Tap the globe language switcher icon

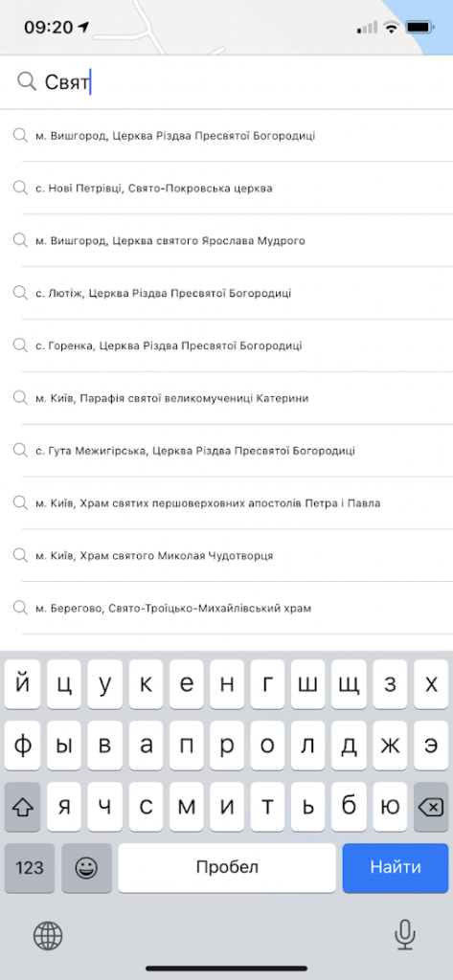coord(48,936)
